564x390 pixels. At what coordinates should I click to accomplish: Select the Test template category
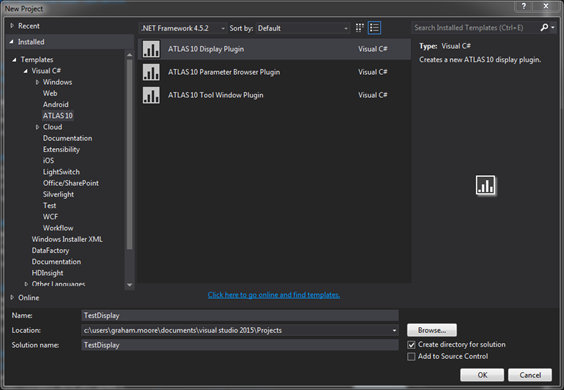point(50,205)
